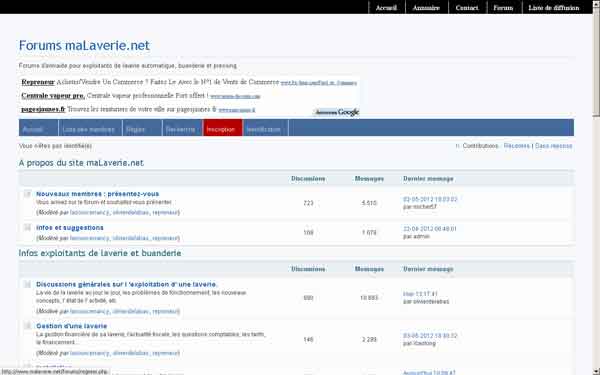Click message count 5 510
600x375 pixels.
tap(369, 203)
